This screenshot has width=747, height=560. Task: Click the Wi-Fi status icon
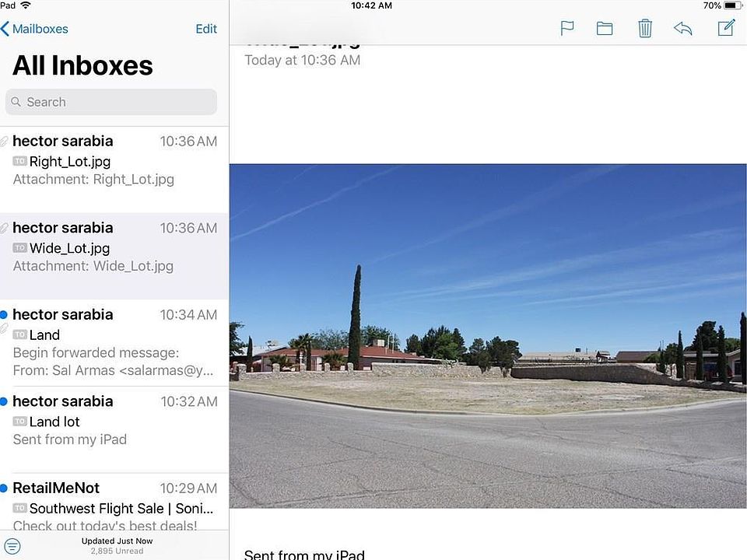coord(25,5)
